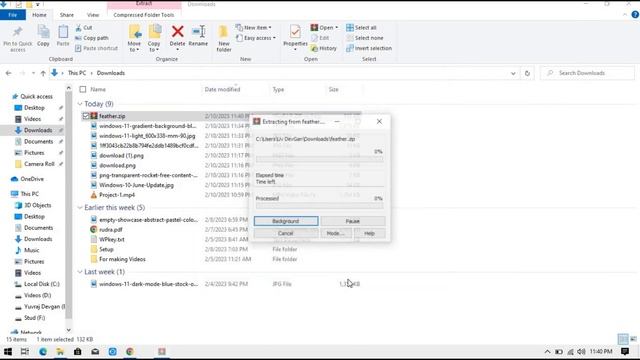Screen dimensions: 640x360
Task: Cancel the extraction
Action: pyautogui.click(x=286, y=233)
